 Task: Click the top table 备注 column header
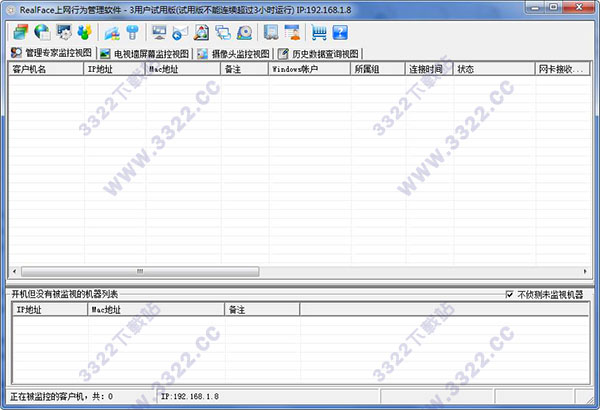coord(244,69)
